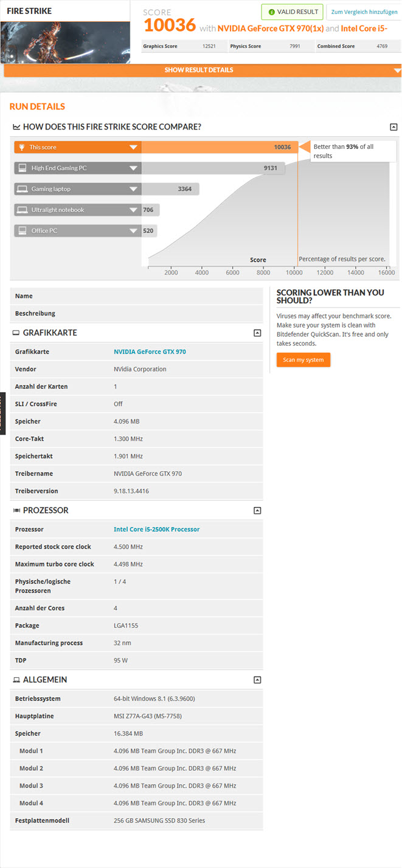Click the FIRE STRIKE title
Screen dimensions: 402x868
[29, 11]
